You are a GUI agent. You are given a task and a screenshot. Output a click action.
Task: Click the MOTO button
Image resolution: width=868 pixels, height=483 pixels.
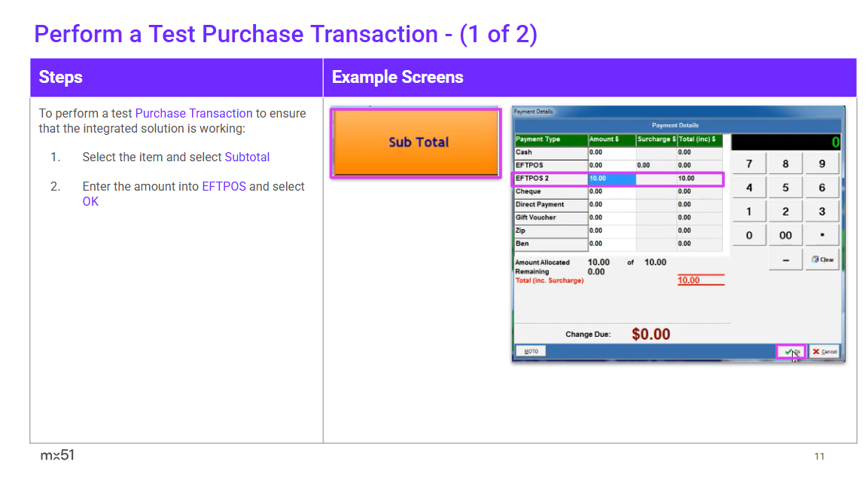(x=531, y=351)
